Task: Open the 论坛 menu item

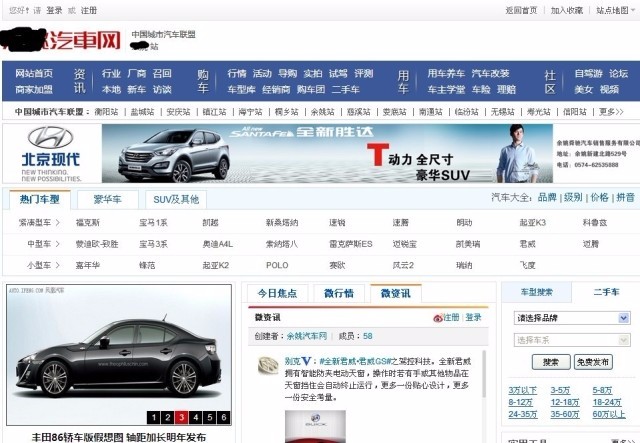Action: pos(618,73)
